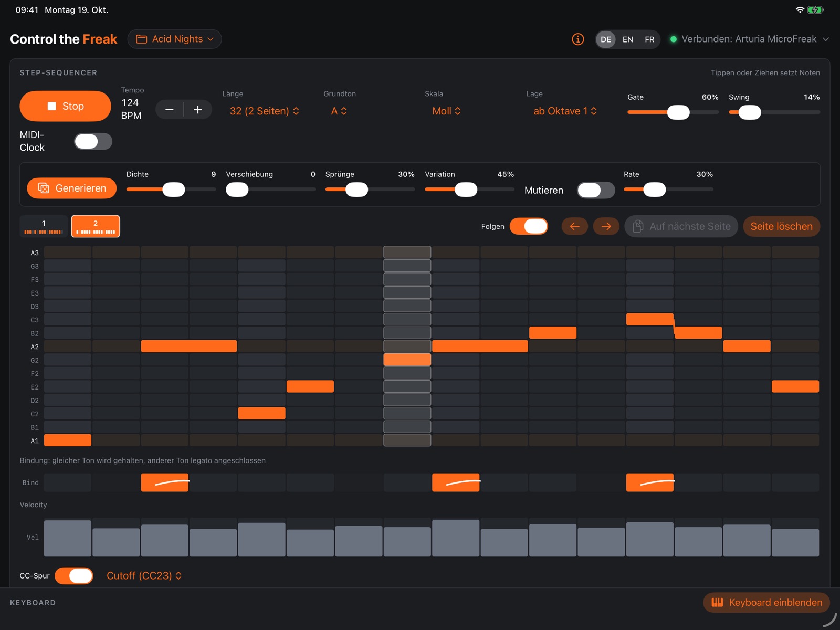
Task: Open Lage dropdown showing ab Oktave 1
Action: 565,111
